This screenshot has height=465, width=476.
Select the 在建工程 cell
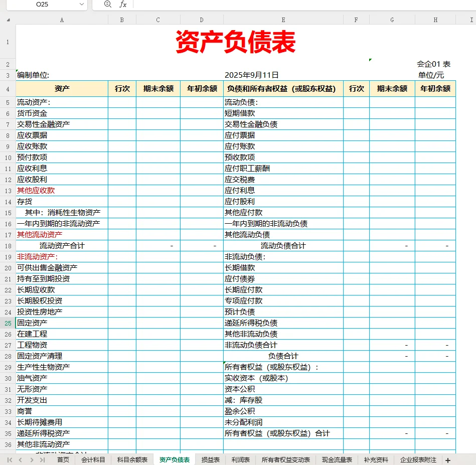coord(62,334)
